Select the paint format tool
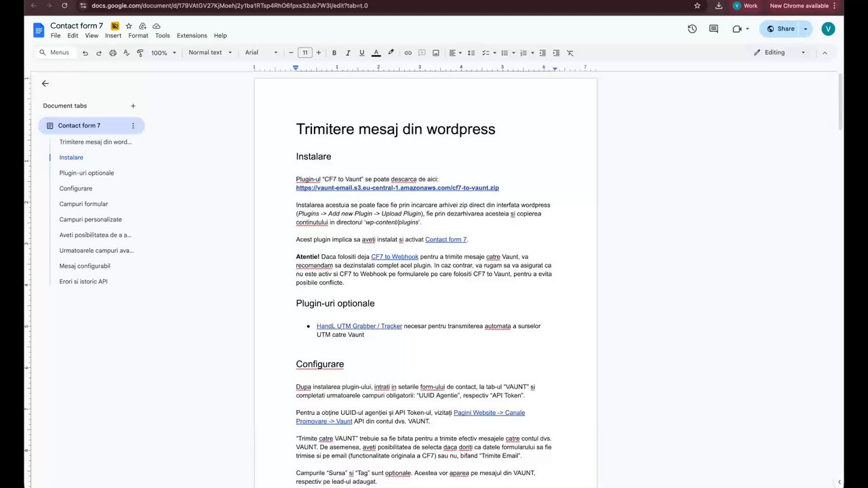 click(140, 53)
